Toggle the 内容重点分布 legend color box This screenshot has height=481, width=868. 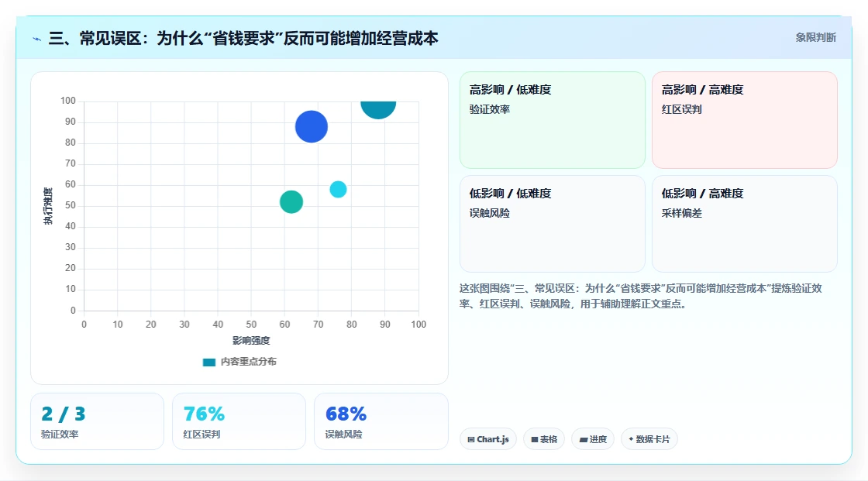[208, 362]
